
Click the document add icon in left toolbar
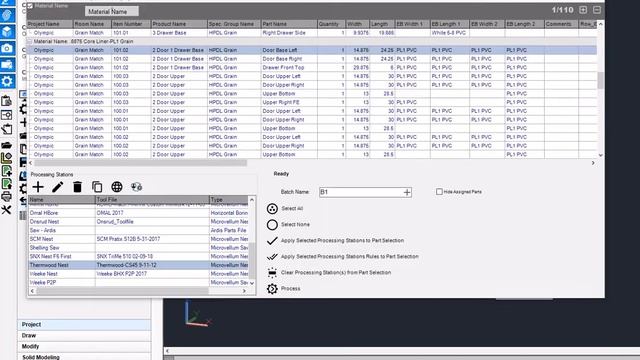[x=7, y=171]
